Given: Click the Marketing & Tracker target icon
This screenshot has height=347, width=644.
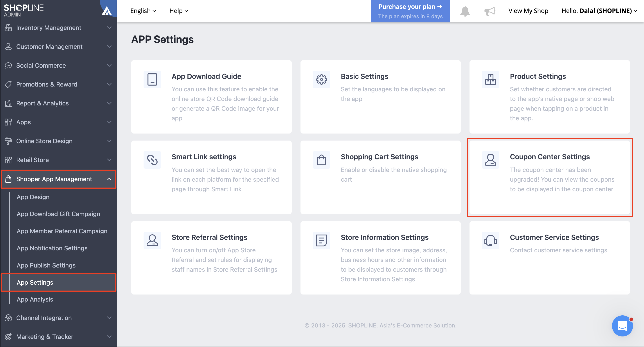Looking at the screenshot, I should (8, 337).
